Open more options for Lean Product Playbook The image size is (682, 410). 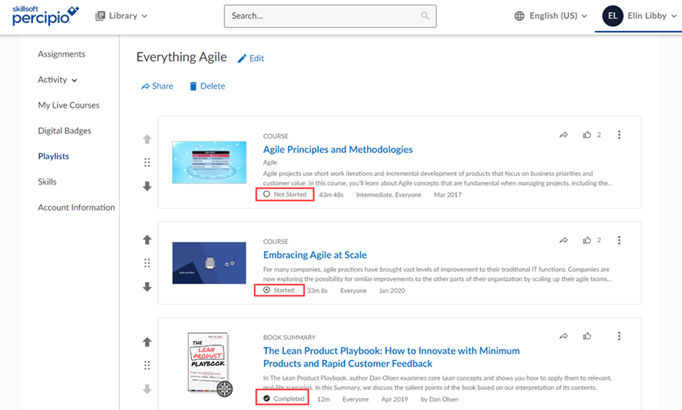point(619,336)
